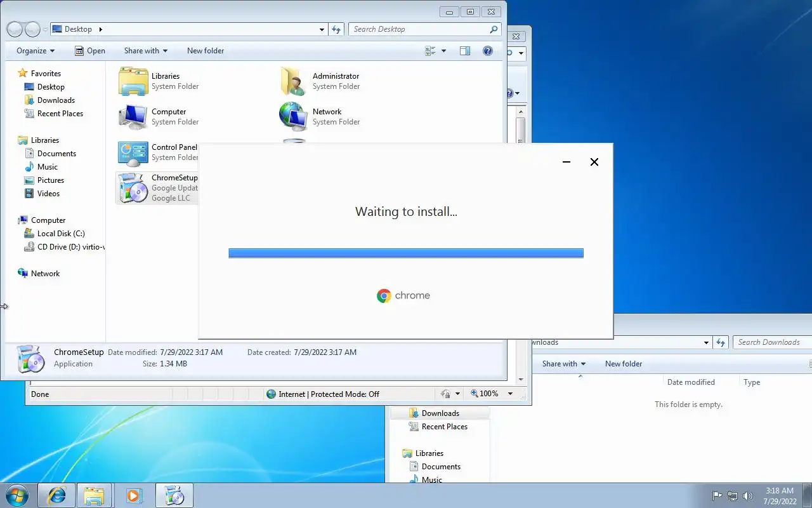Viewport: 812px width, 508px height.
Task: Toggle the preview pane icon
Action: (464, 51)
